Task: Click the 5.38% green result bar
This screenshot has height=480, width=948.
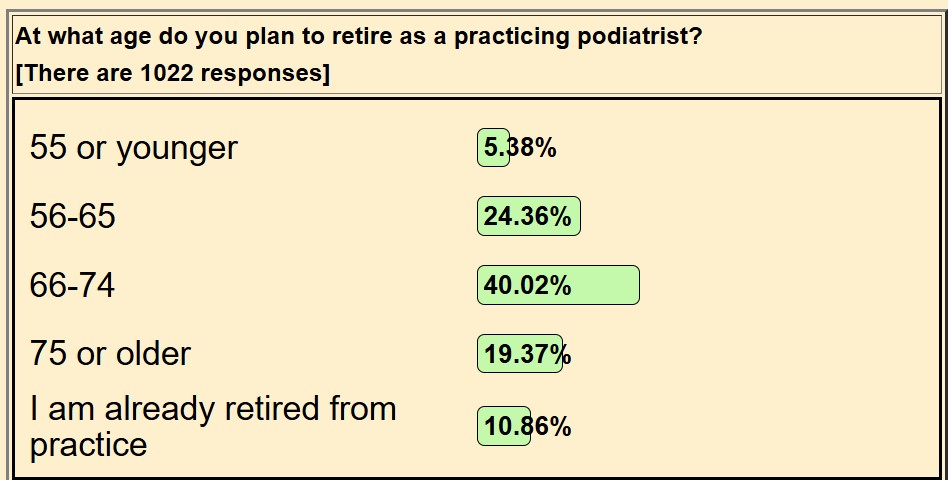Action: [493, 148]
